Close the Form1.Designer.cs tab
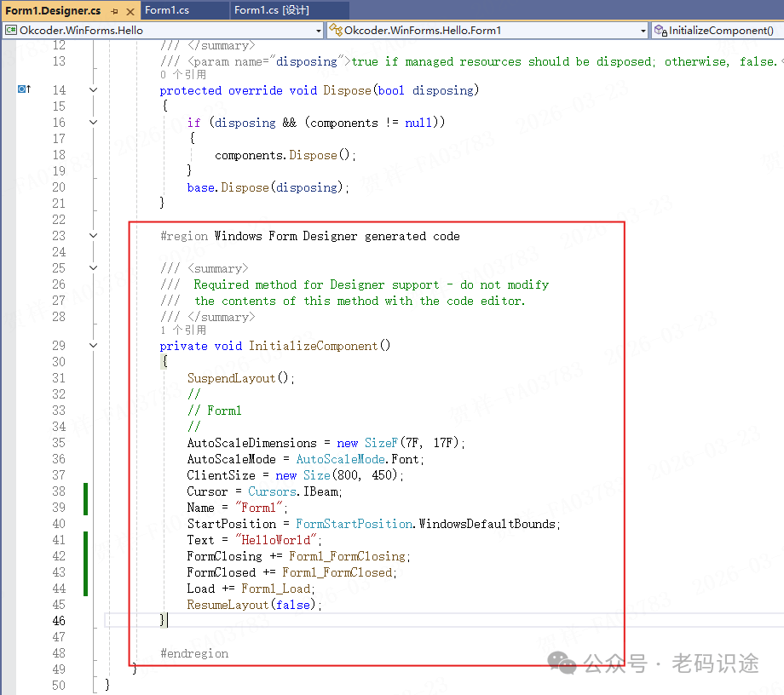This screenshot has height=695, width=784. click(129, 10)
